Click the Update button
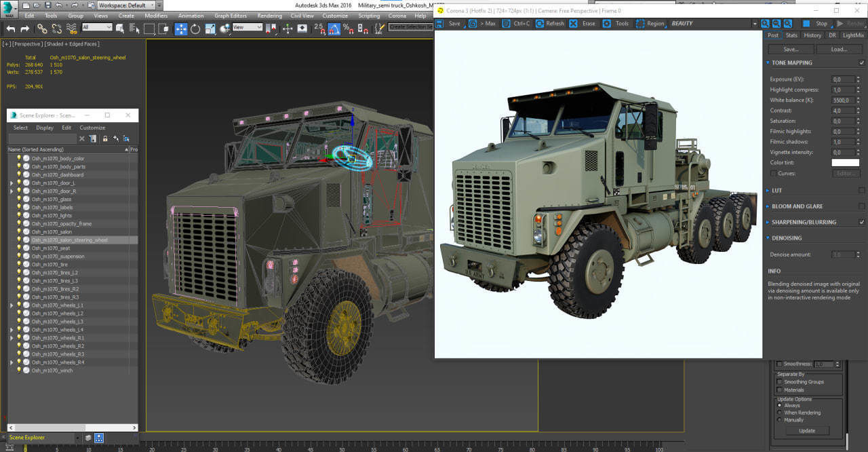The width and height of the screenshot is (868, 452). tap(808, 430)
